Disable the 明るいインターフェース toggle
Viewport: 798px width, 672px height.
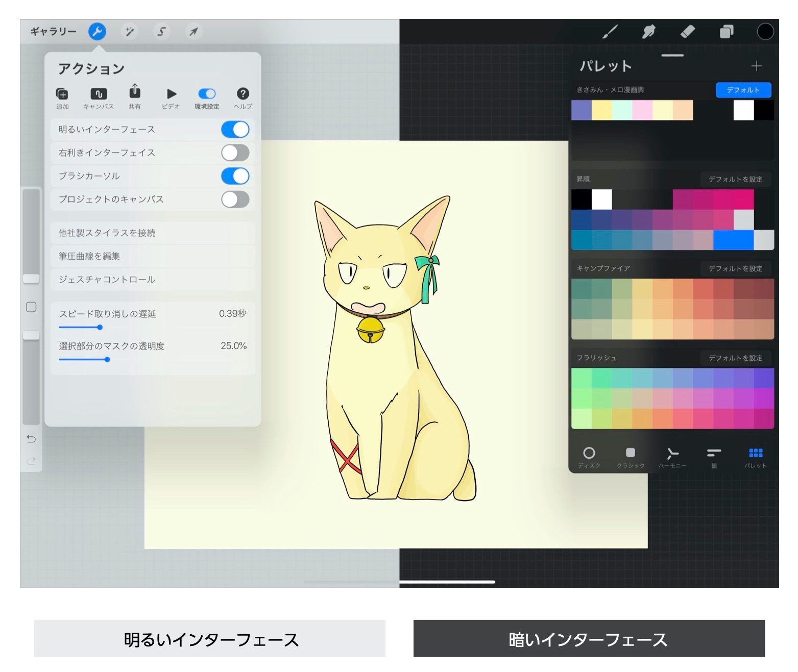coord(235,130)
